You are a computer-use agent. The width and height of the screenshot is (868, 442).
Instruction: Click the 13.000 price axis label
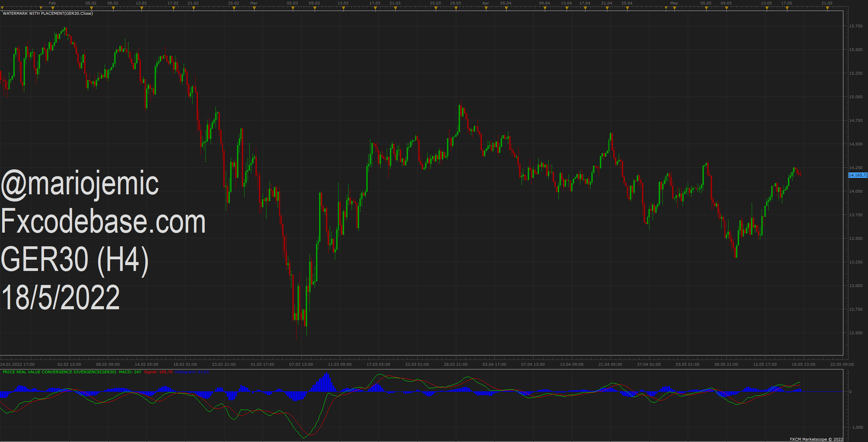(856, 286)
